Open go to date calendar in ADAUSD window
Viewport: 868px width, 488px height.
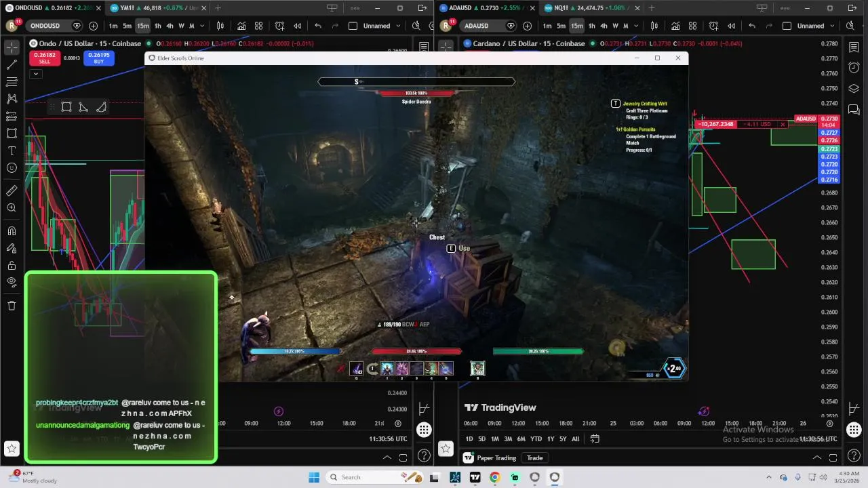(595, 439)
